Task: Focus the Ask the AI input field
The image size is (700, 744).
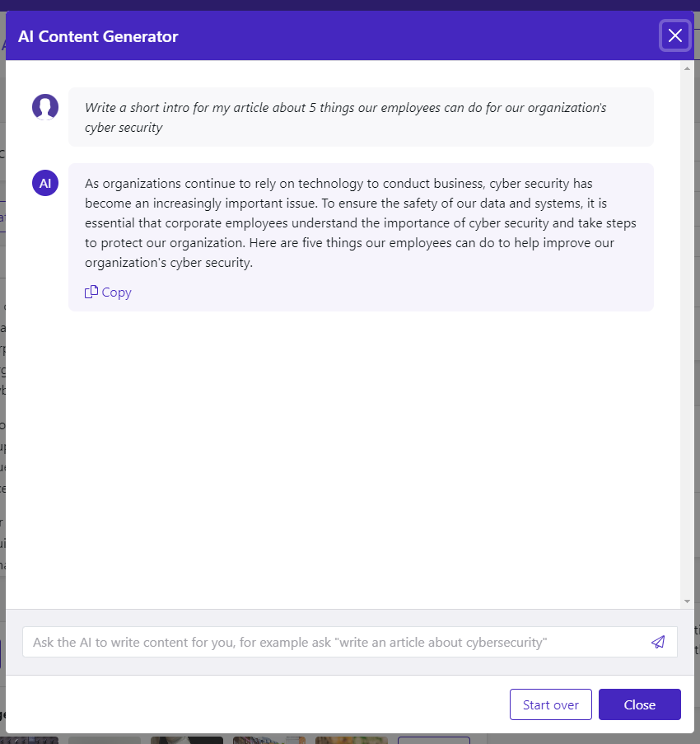Action: [329, 642]
